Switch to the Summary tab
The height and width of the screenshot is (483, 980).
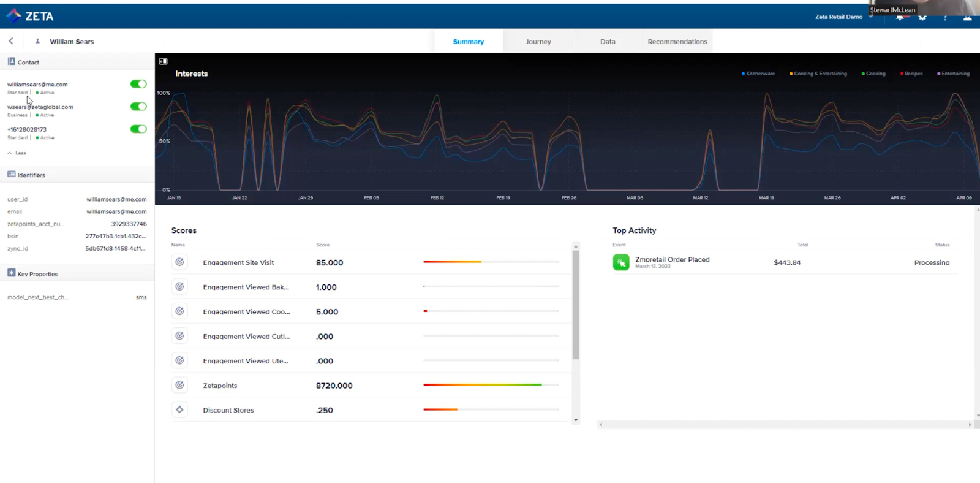tap(469, 42)
